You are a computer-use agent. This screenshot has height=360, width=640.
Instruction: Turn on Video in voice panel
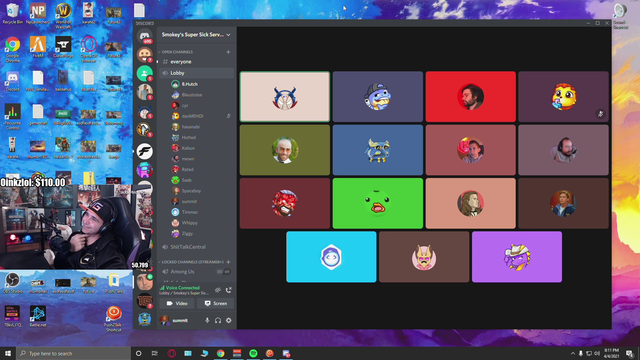click(x=177, y=303)
